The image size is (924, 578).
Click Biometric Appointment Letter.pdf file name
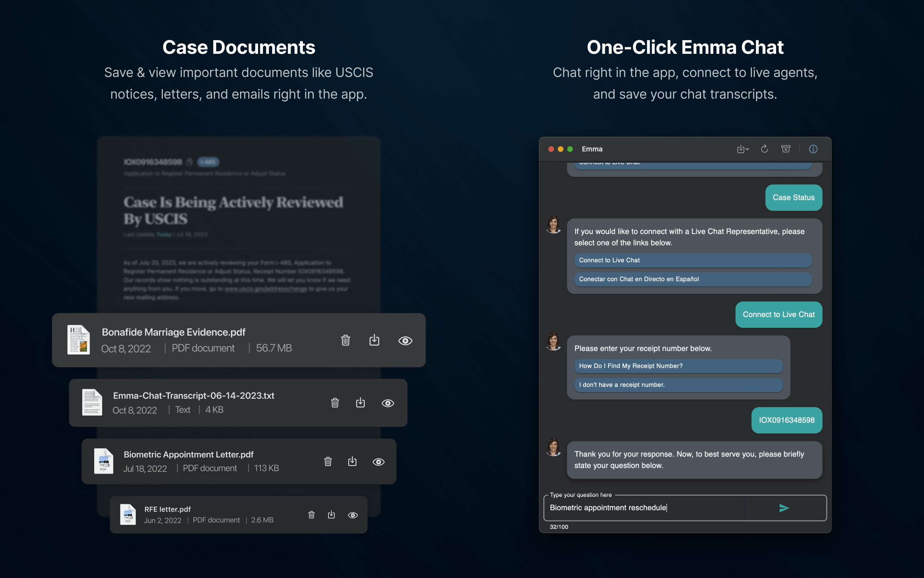pos(189,454)
